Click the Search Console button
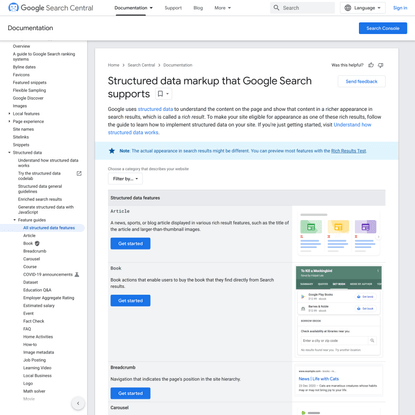This screenshot has width=415, height=415. (x=383, y=28)
